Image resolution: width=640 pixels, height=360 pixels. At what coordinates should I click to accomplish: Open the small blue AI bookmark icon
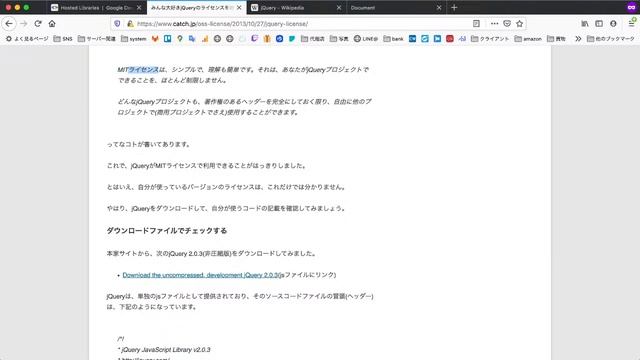pos(462,39)
